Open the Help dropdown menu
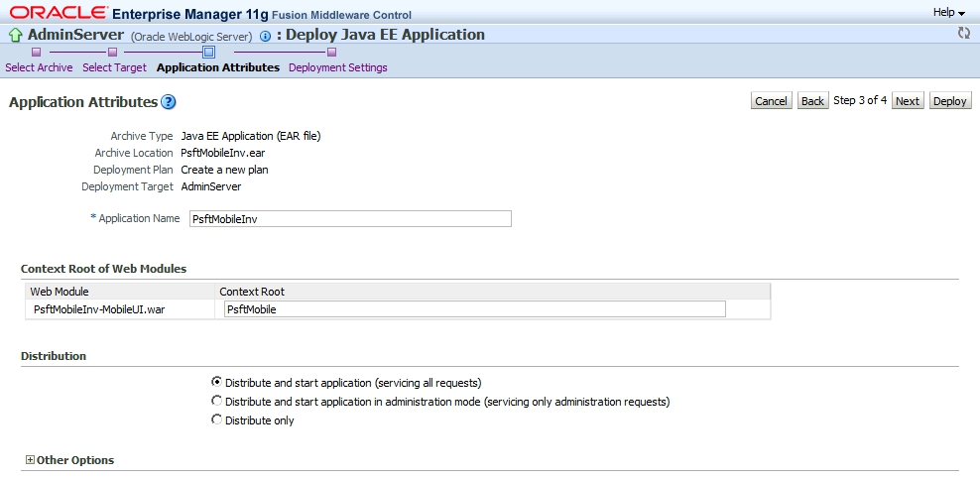 click(948, 12)
